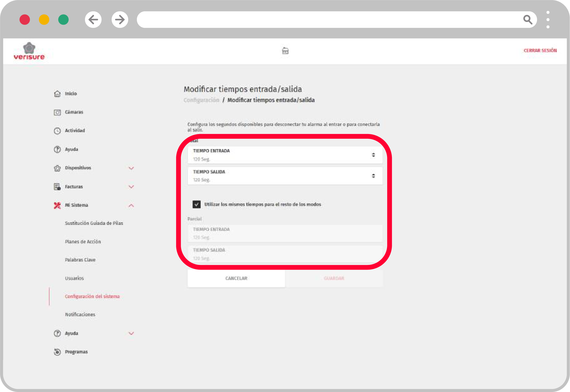Screen dimensions: 570x392
Task: Click the CERRAR SESIÓN link
Action: click(540, 50)
